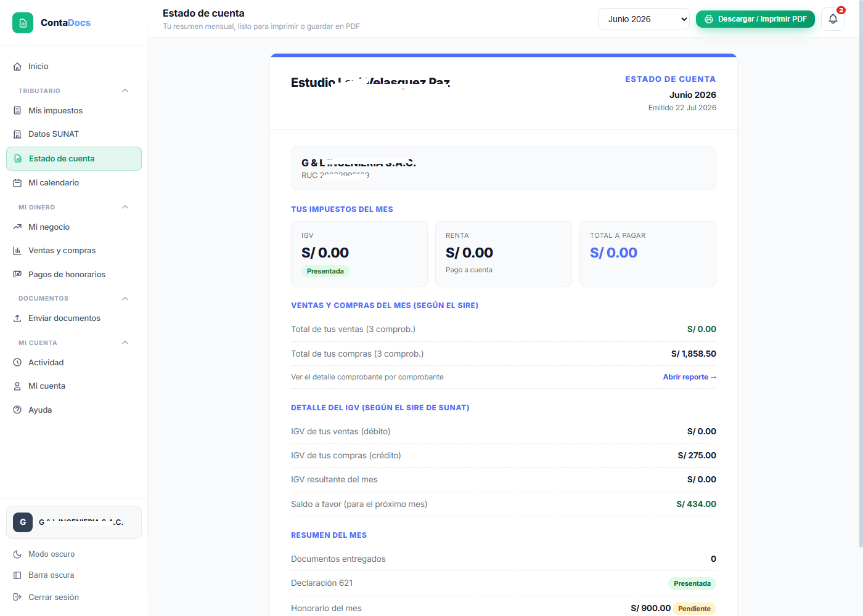The image size is (863, 616).
Task: Toggle Barra oscura
Action: (x=74, y=575)
